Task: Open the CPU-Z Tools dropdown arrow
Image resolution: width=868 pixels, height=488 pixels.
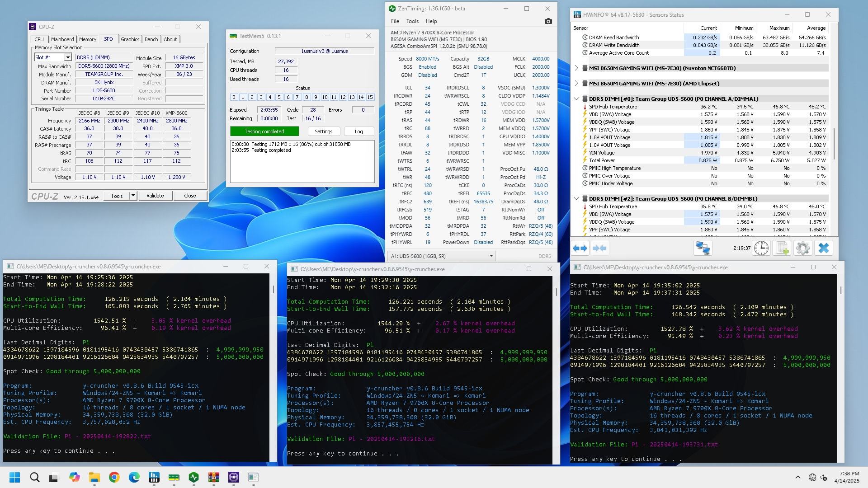Action: point(133,196)
